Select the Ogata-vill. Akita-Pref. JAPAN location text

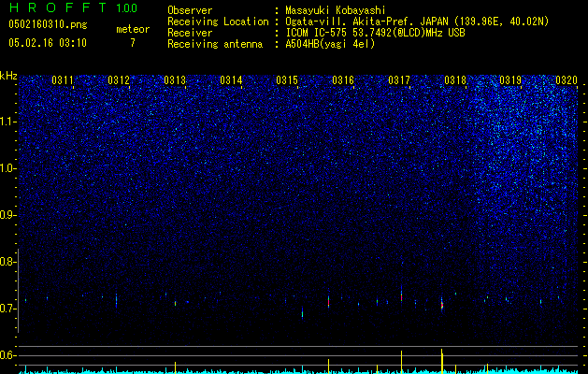tap(417, 22)
